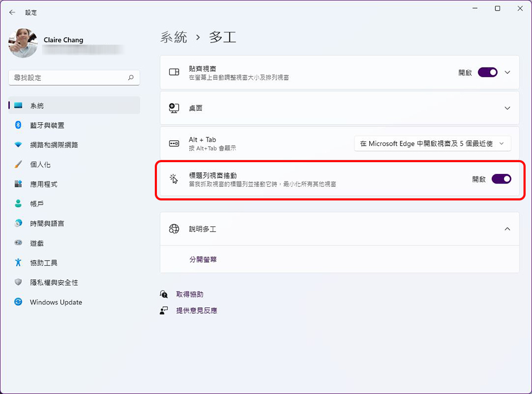Click the 貼齊視窗 snap layout icon
The width and height of the screenshot is (532, 394).
(174, 72)
